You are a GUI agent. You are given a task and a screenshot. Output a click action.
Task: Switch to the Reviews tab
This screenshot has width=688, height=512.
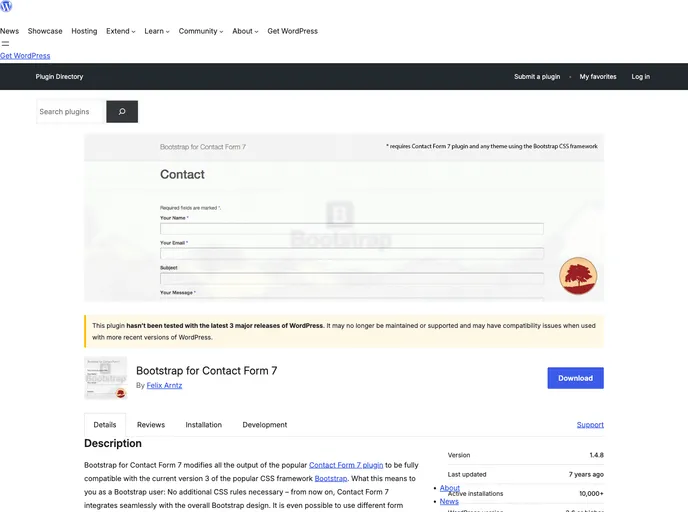[x=151, y=425]
